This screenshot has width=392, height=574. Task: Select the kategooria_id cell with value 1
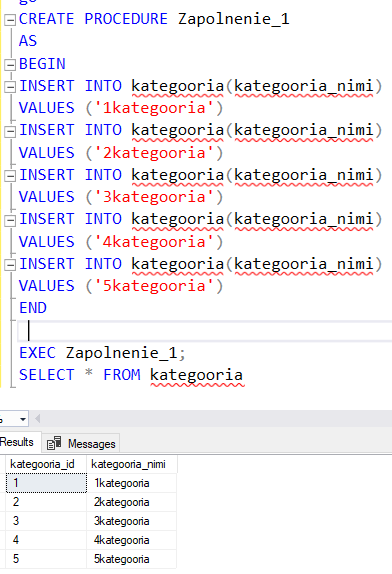click(46, 483)
